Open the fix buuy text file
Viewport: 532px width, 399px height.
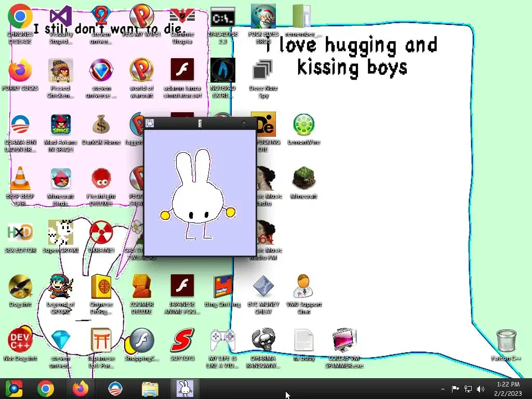(303, 341)
